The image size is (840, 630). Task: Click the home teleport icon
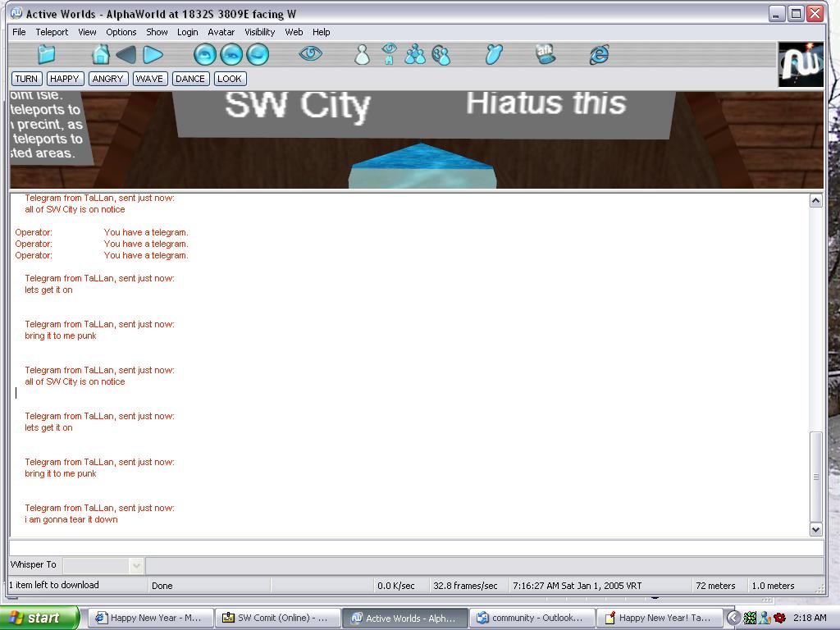point(100,55)
